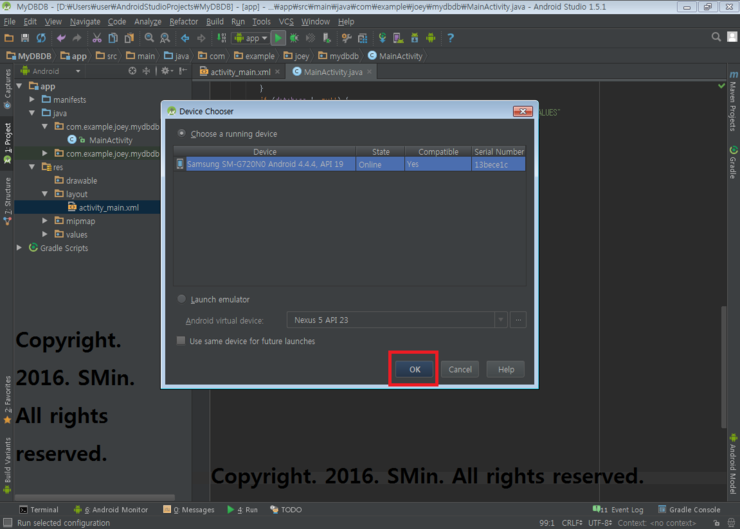Image resolution: width=740 pixels, height=529 pixels.
Task: Collapse the res folder node
Action: pos(32,167)
